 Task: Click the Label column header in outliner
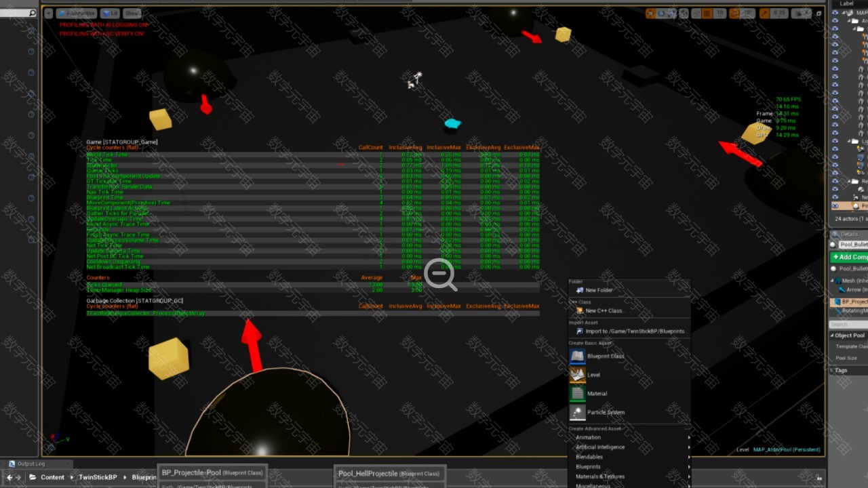click(x=847, y=3)
